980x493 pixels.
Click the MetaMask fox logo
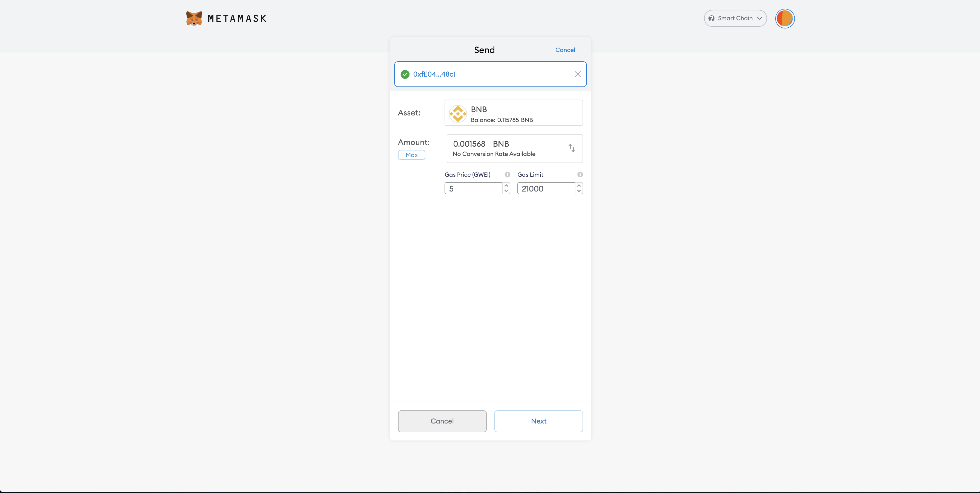[x=194, y=18]
